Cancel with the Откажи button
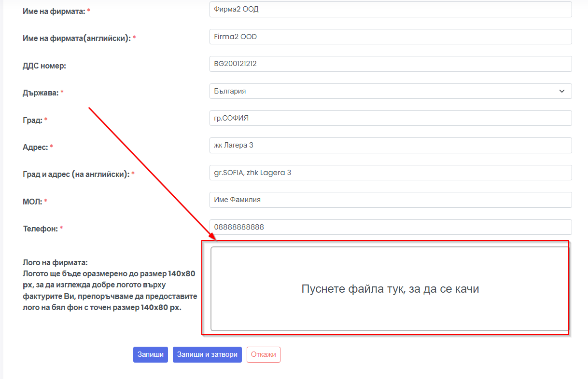 coord(263,354)
